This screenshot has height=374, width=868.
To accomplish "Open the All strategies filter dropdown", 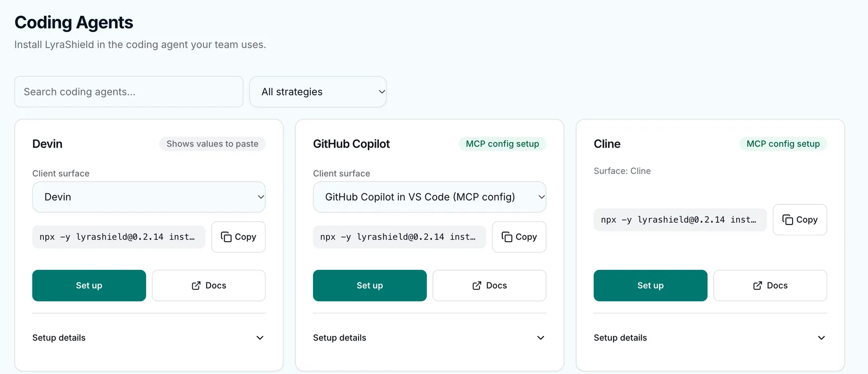I will pos(318,92).
